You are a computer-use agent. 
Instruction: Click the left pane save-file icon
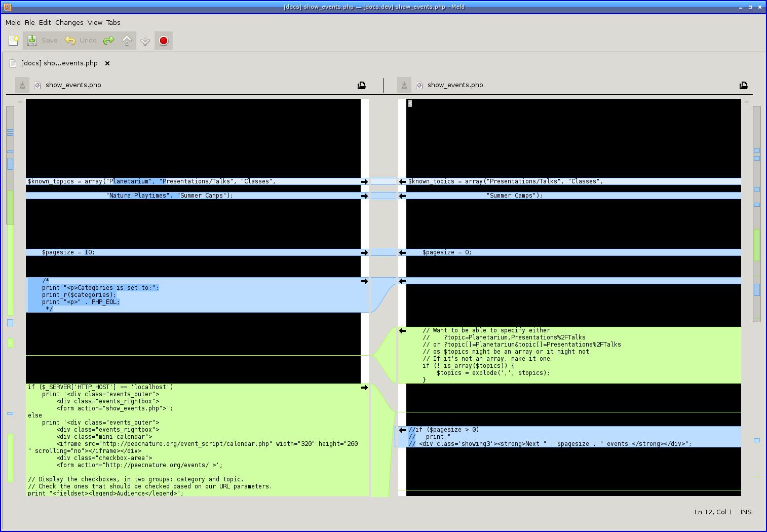coord(22,85)
